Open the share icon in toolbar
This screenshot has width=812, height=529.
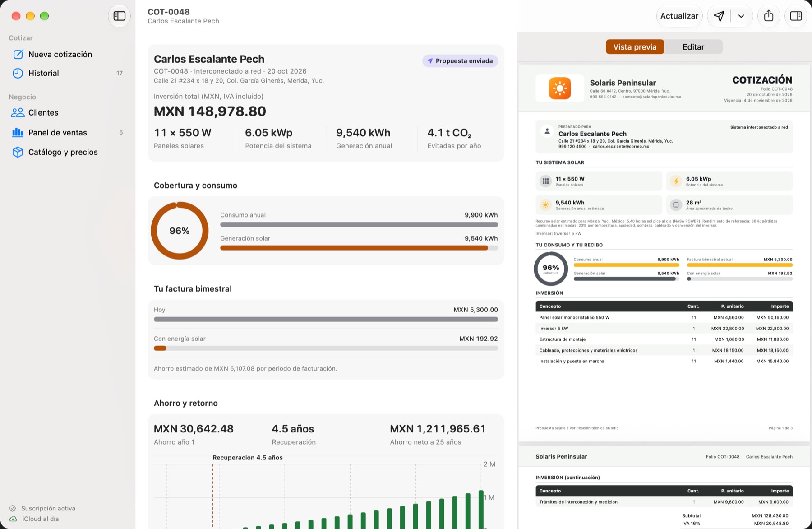(769, 16)
